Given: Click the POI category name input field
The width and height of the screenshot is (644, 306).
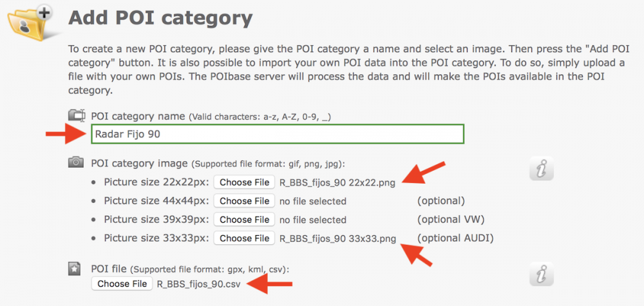Looking at the screenshot, I should 278,134.
